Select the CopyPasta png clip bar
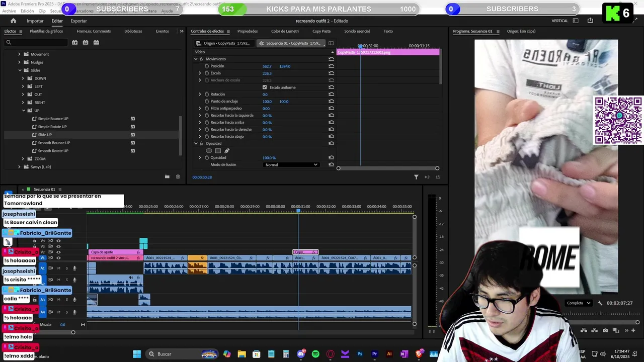Viewport: 644px width, 362px height. 388,52
